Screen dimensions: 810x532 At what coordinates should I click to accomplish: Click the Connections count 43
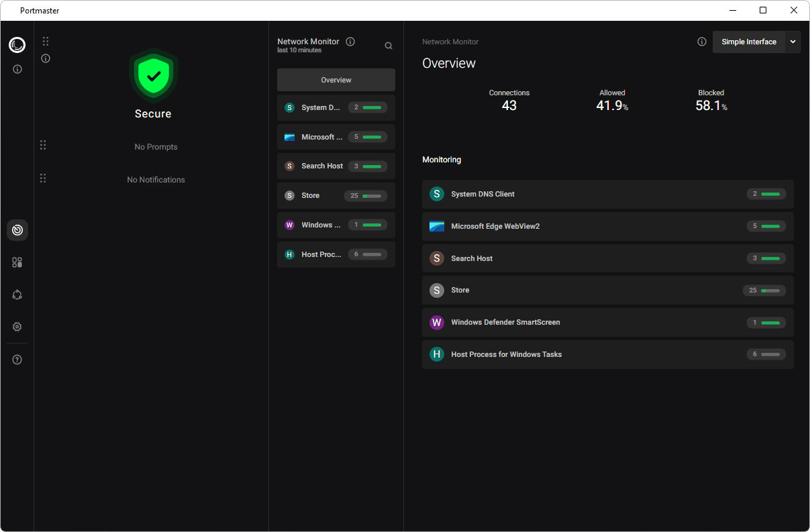(509, 105)
